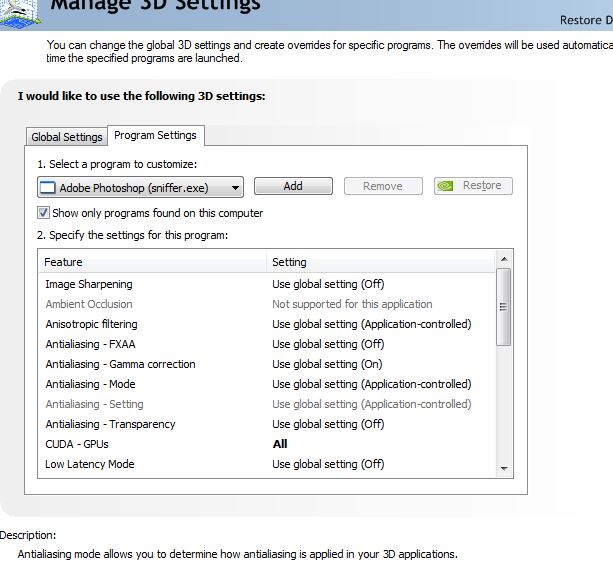The width and height of the screenshot is (613, 576).
Task: Select the Program Settings tab
Action: pyautogui.click(x=156, y=135)
